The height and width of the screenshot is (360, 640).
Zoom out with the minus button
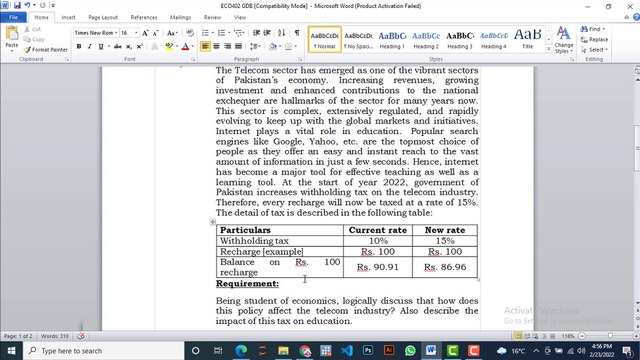tap(582, 336)
